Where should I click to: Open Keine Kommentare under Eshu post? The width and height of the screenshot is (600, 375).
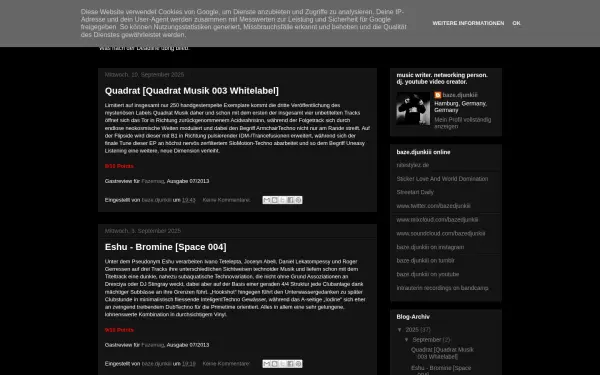pos(226,364)
